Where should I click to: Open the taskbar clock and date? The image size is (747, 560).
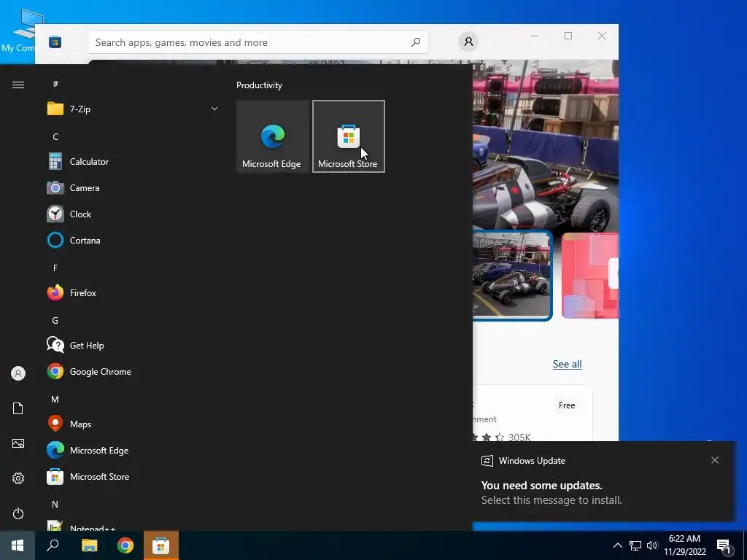pyautogui.click(x=684, y=545)
